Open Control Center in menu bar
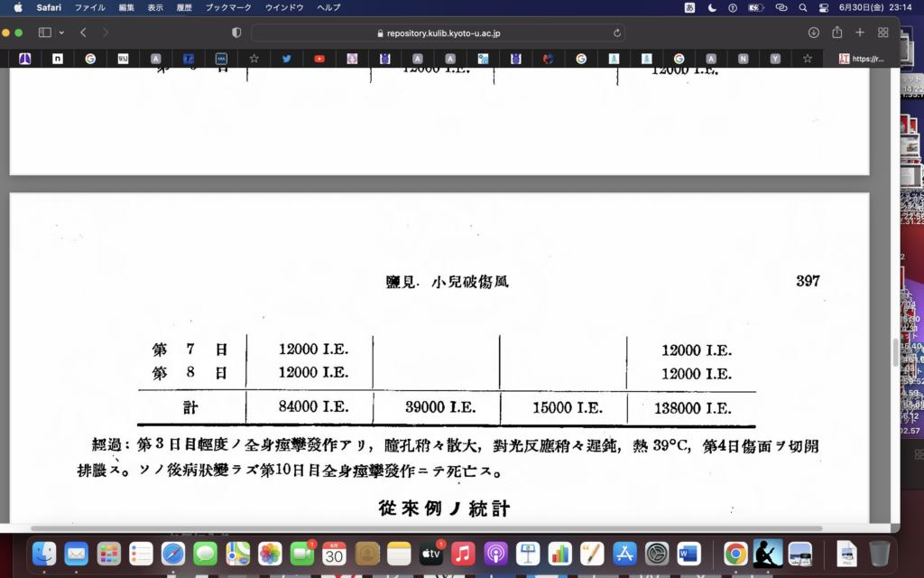This screenshot has height=578, width=924. tap(823, 7)
